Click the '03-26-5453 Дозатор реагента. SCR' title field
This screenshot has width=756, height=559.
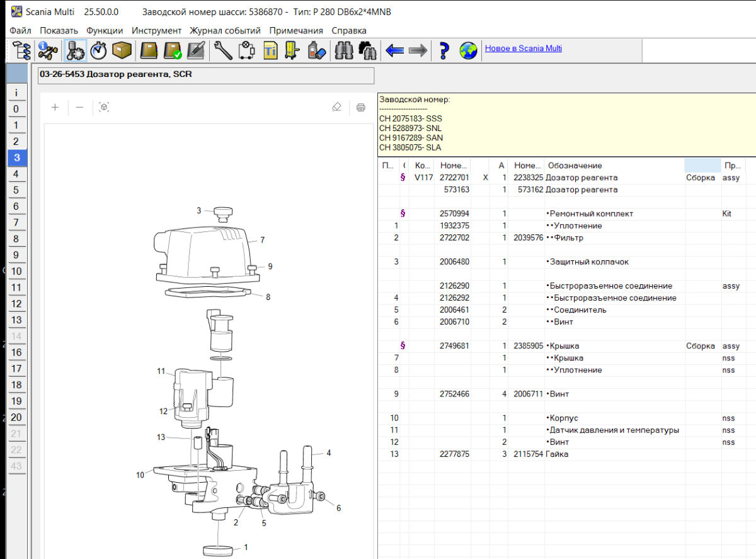[206, 75]
